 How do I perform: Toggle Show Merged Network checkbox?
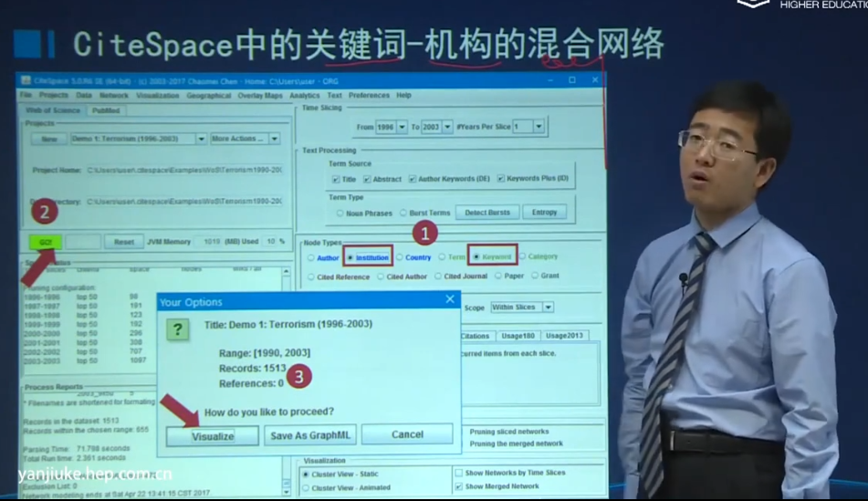tap(459, 486)
